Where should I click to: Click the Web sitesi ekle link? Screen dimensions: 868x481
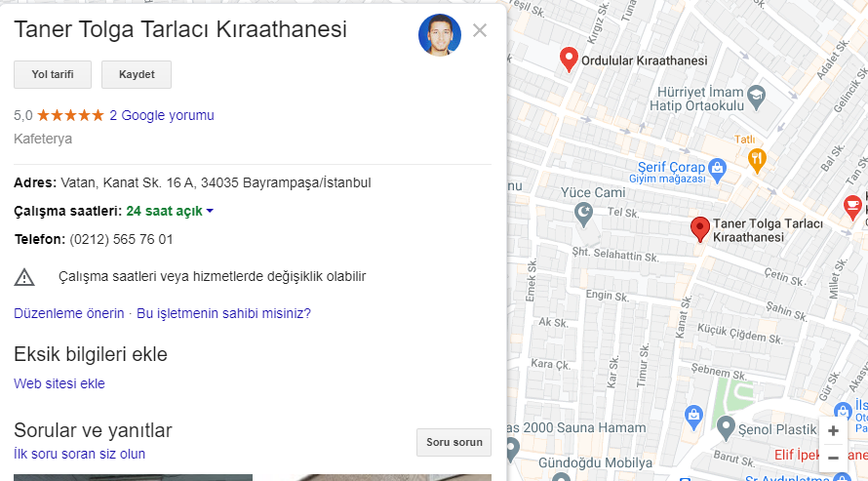(59, 383)
